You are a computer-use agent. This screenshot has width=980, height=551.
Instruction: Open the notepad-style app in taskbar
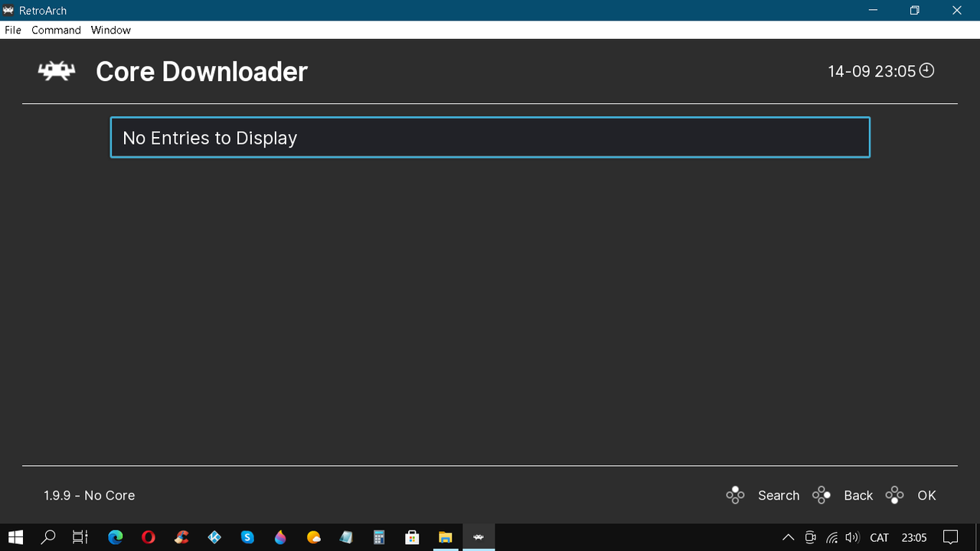point(346,537)
